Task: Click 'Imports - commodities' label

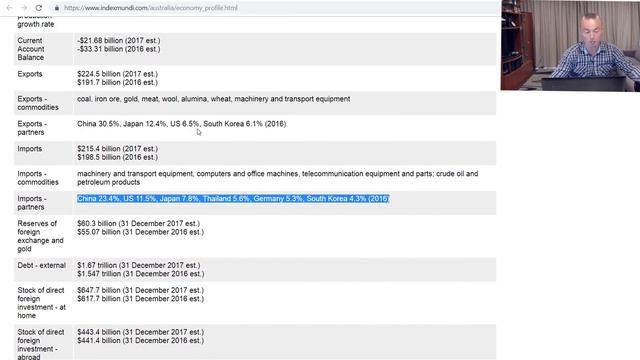Action: pyautogui.click(x=38, y=178)
